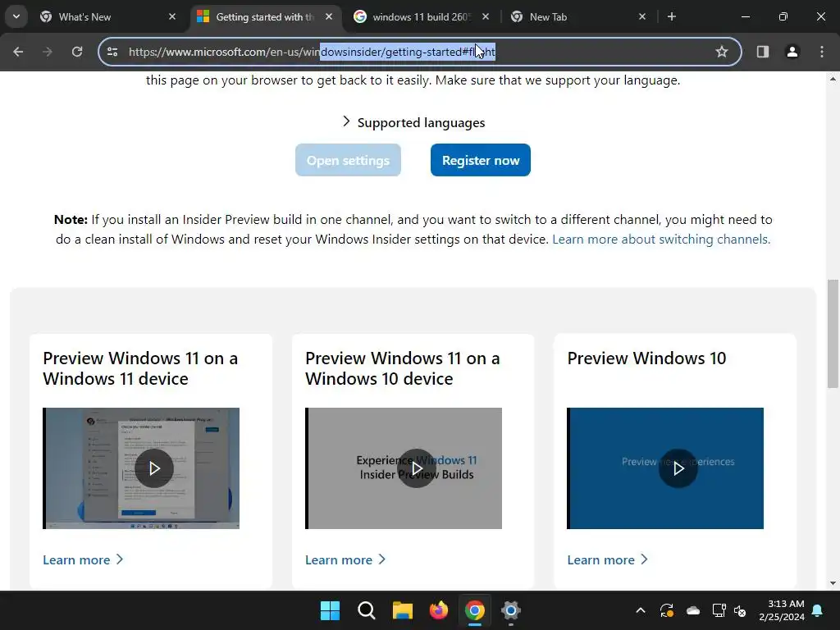Open the tab search dropdown arrow

pos(16,16)
